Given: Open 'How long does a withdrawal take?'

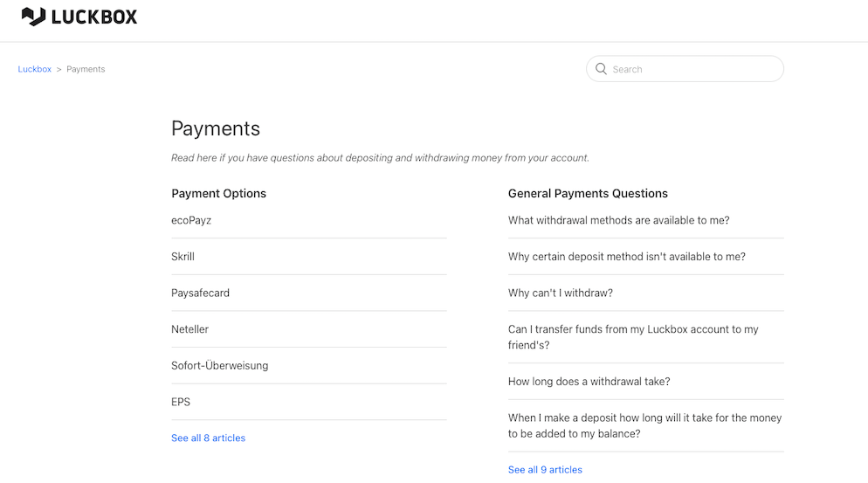Looking at the screenshot, I should click(589, 382).
